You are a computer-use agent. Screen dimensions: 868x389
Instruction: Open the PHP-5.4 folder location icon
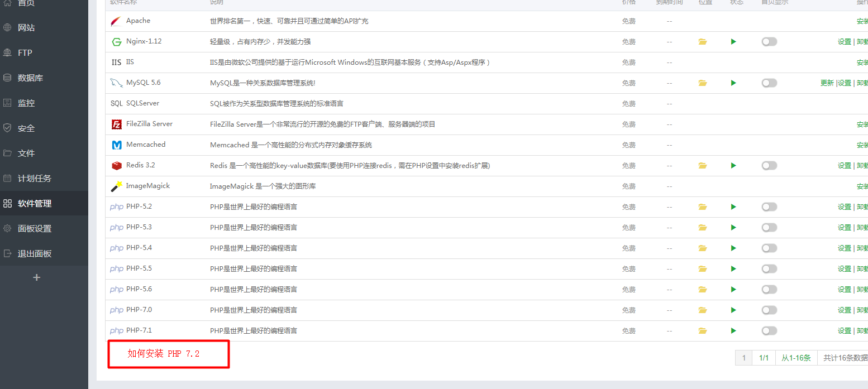(x=703, y=248)
